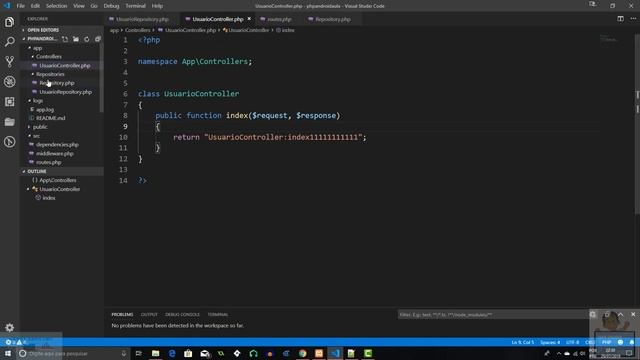Click New File icon in explorer header
Image resolution: width=640 pixels, height=360 pixels.
pyautogui.click(x=65, y=39)
